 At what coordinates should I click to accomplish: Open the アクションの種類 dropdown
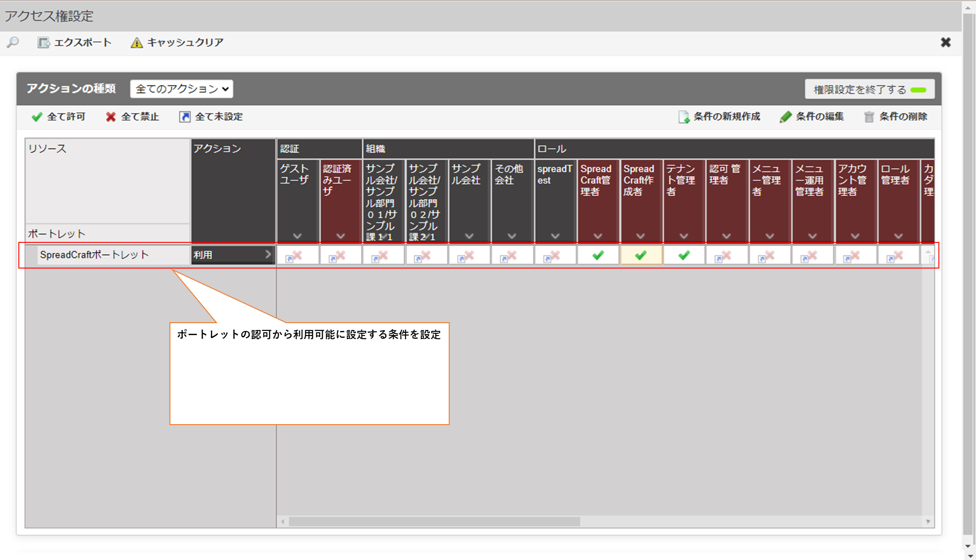[181, 89]
